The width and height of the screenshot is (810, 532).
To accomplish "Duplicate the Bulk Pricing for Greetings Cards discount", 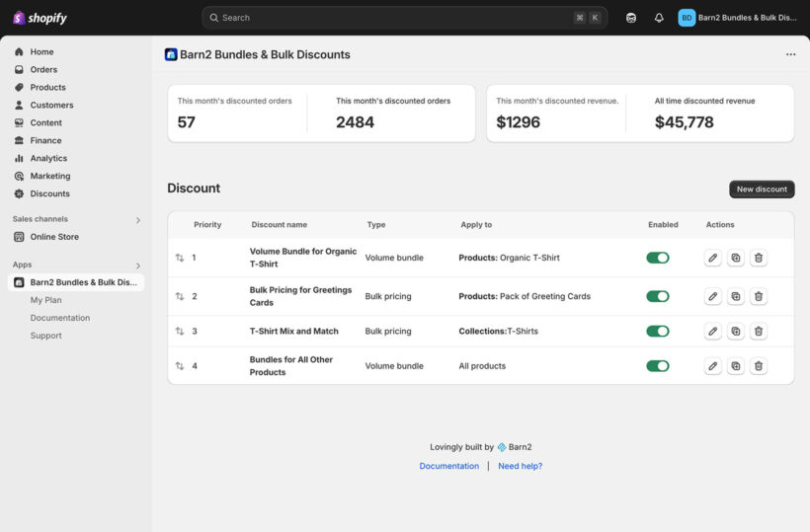I will (736, 296).
